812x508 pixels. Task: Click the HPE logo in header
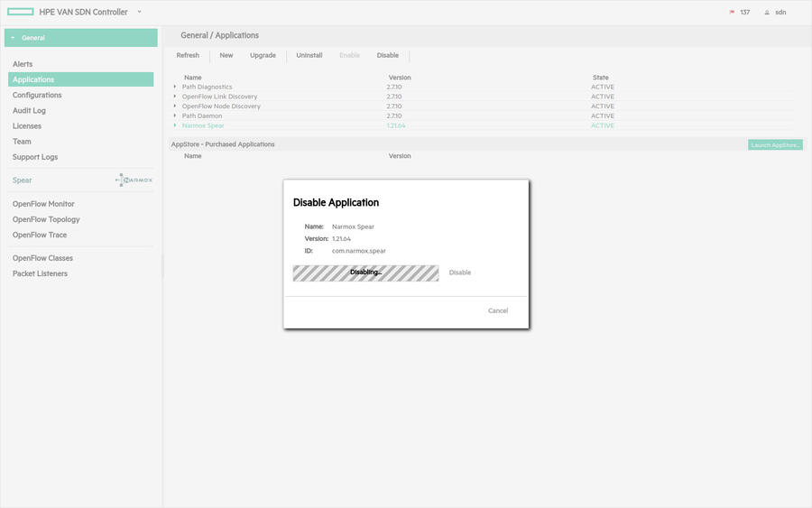pyautogui.click(x=20, y=12)
